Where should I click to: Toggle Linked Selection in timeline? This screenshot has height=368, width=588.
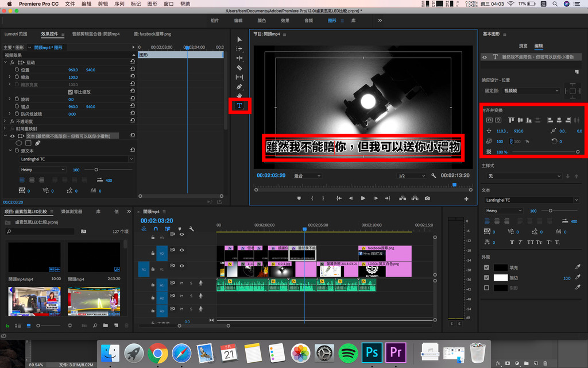(167, 229)
